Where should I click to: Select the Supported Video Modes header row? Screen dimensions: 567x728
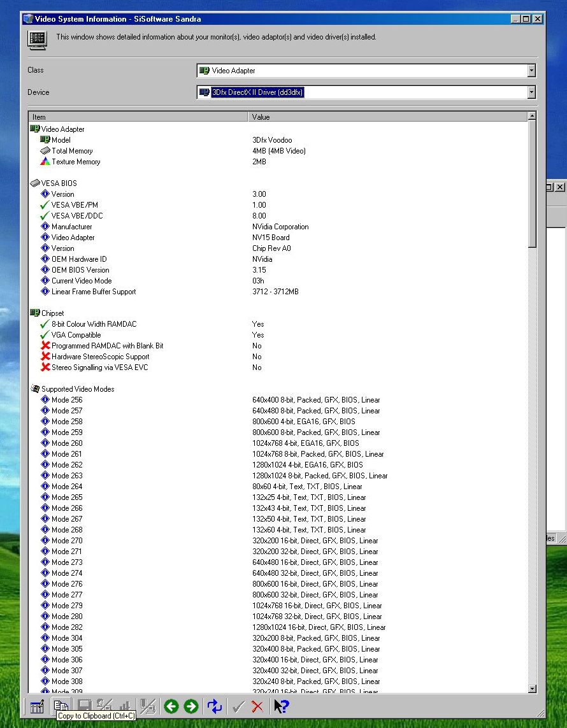point(278,389)
